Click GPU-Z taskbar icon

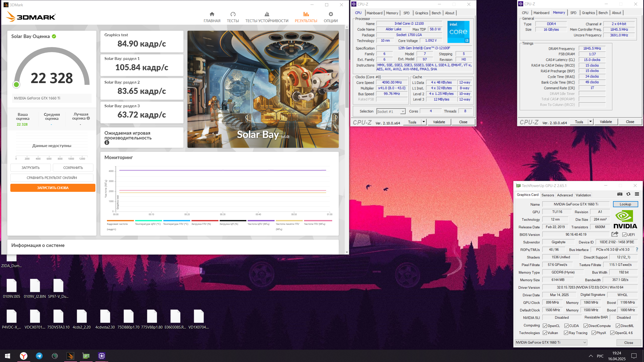(x=86, y=356)
